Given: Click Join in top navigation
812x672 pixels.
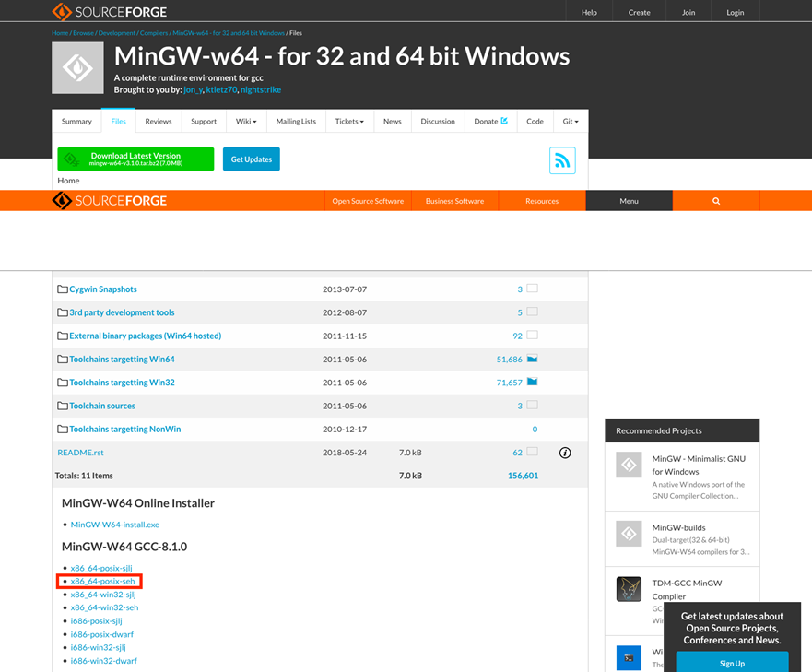Looking at the screenshot, I should coord(688,12).
